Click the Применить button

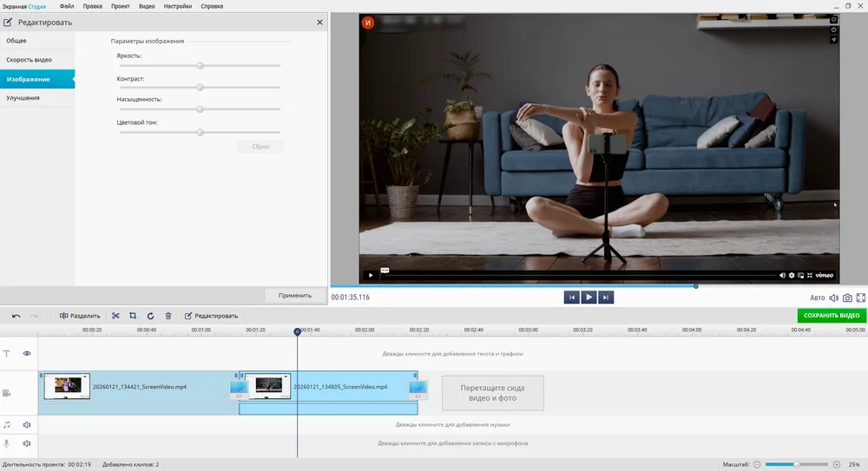point(295,295)
